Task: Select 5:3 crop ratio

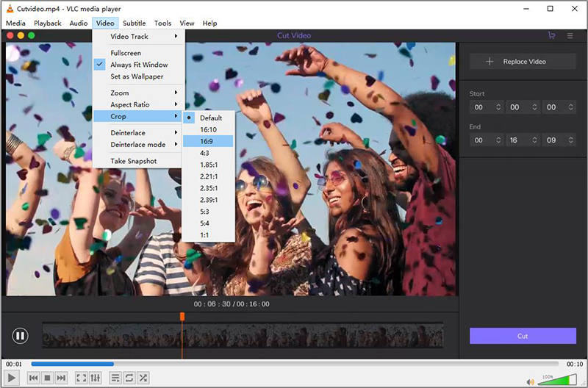Action: point(208,212)
